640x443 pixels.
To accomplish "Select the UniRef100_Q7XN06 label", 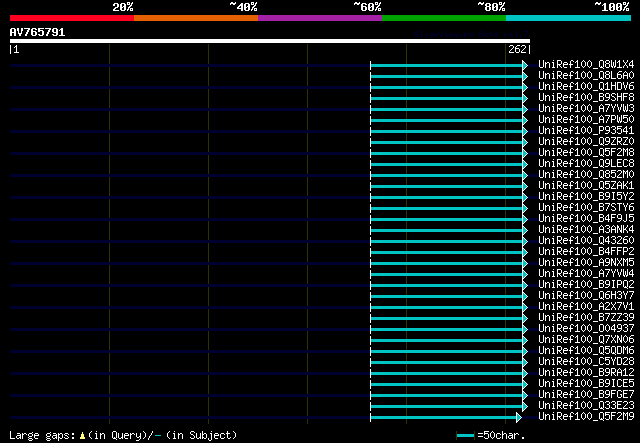I will point(586,340).
